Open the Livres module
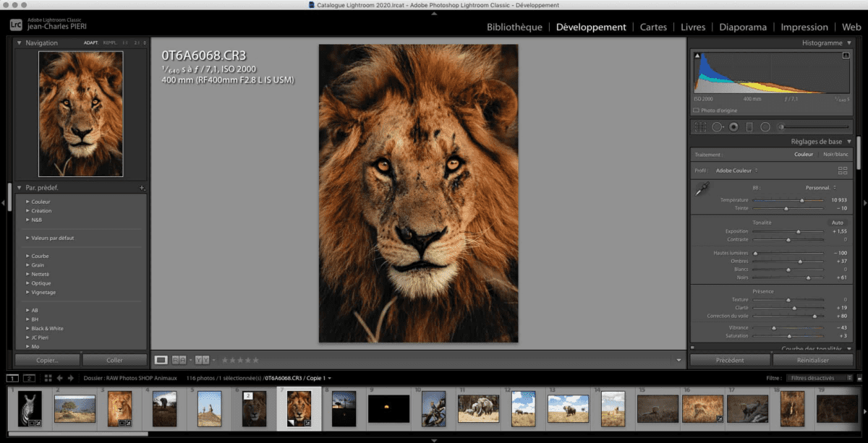868x443 pixels. [x=693, y=27]
